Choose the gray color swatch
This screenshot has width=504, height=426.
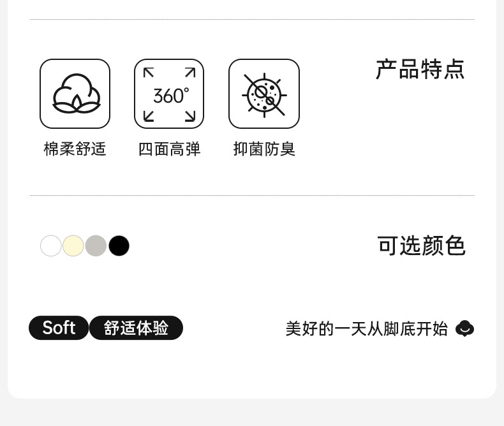(96, 246)
